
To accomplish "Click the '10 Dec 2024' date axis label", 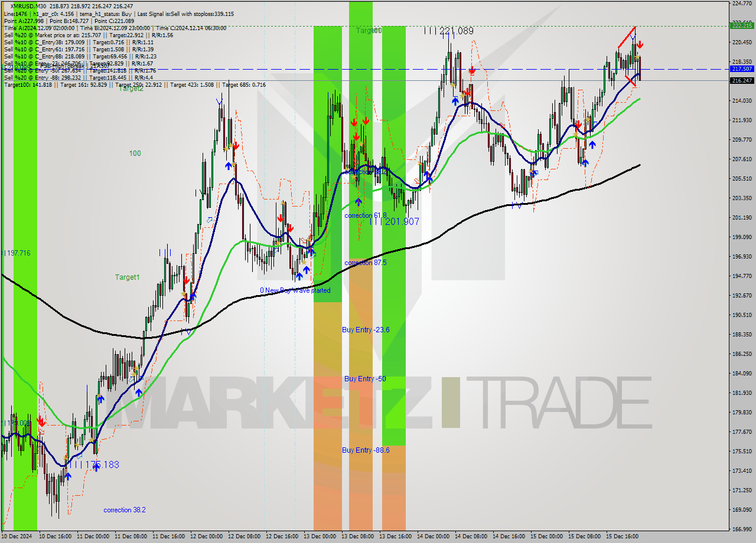I will click(17, 537).
